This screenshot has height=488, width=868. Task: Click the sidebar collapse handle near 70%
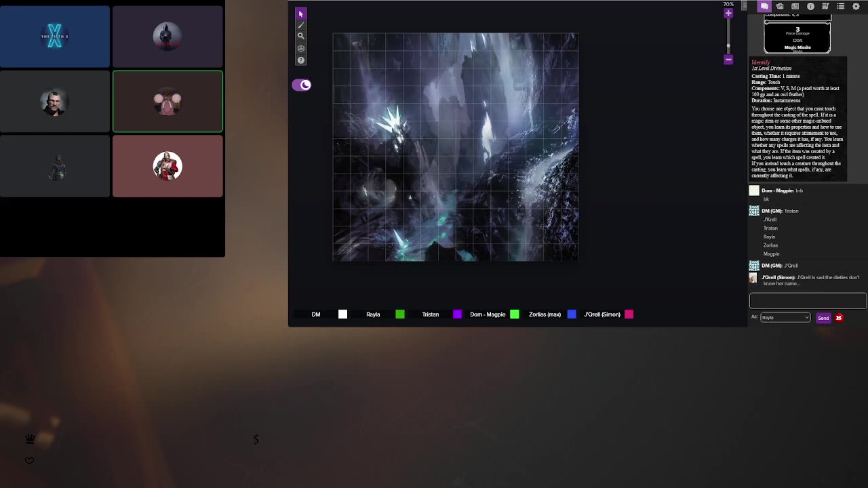point(744,6)
